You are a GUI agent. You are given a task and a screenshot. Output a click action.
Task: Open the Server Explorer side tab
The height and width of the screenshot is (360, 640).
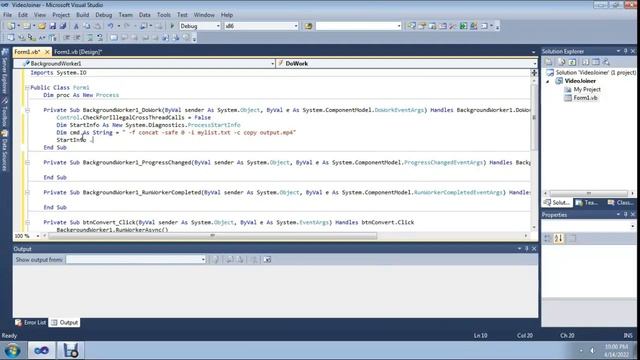click(5, 72)
